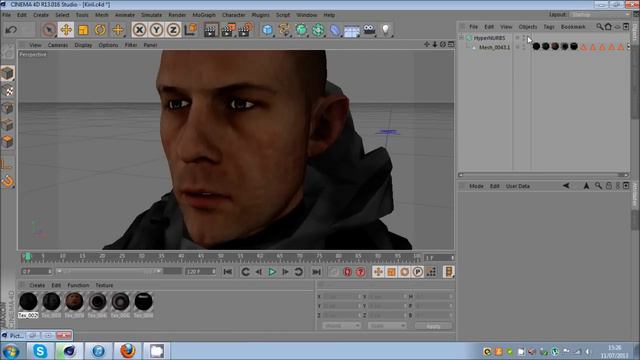Open the green HyperNURBS objects palette
640x360 pixels.
[301, 30]
